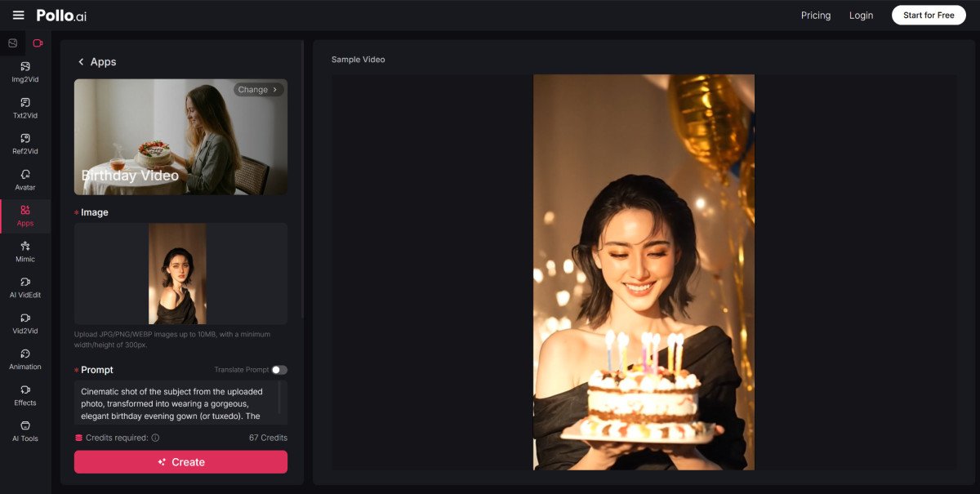Open the Mimic feature

coord(24,253)
